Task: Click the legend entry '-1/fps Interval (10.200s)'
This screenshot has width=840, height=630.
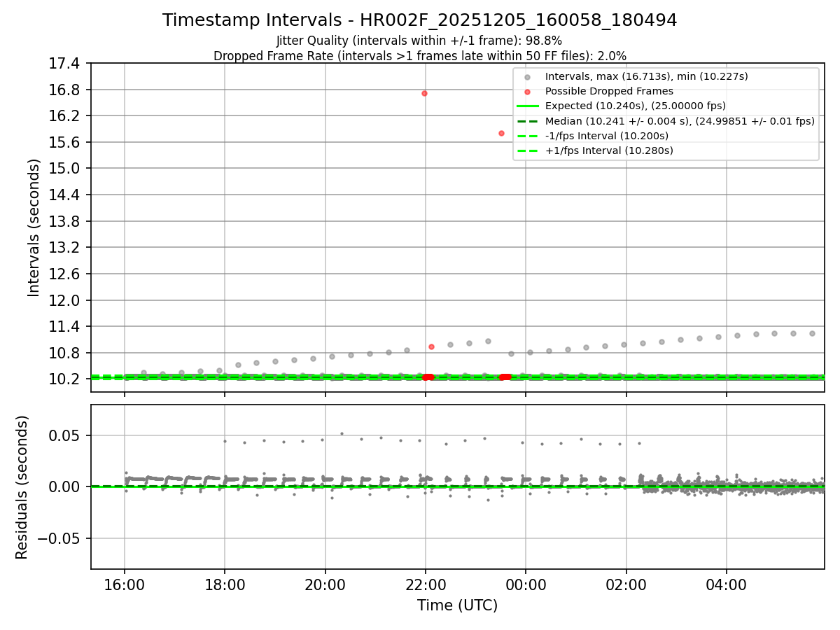Action: click(x=606, y=135)
